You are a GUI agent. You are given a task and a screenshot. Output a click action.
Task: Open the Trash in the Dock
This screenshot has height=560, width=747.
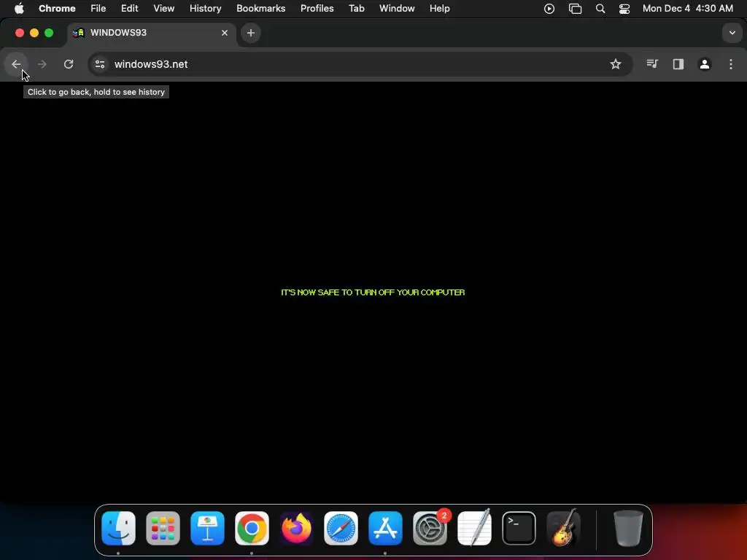click(628, 528)
